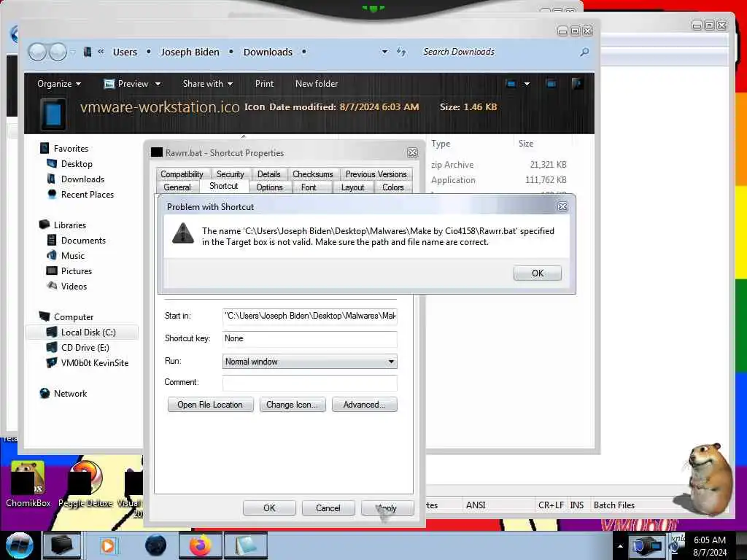Click the Comment text field
This screenshot has height=560, width=747.
point(309,383)
